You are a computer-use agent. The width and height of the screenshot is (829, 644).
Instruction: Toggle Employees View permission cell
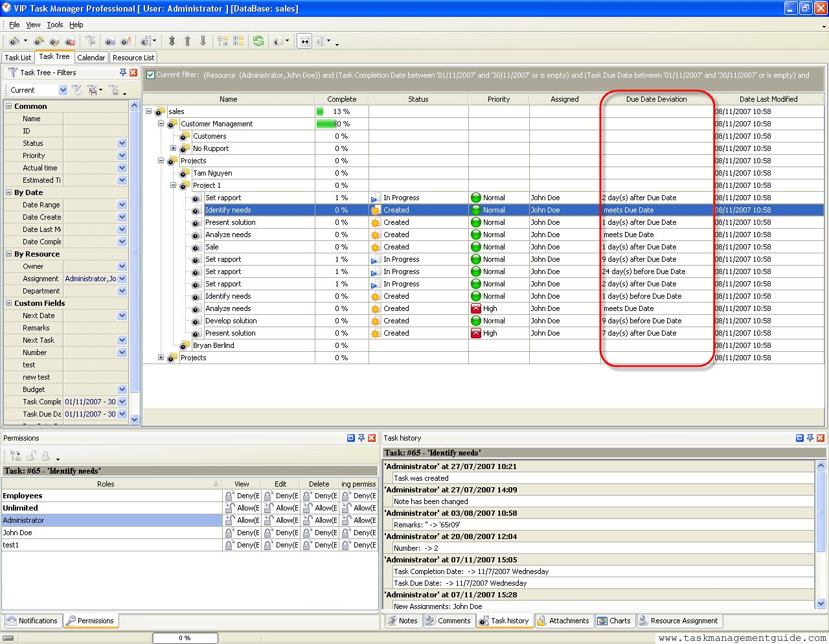pyautogui.click(x=242, y=496)
